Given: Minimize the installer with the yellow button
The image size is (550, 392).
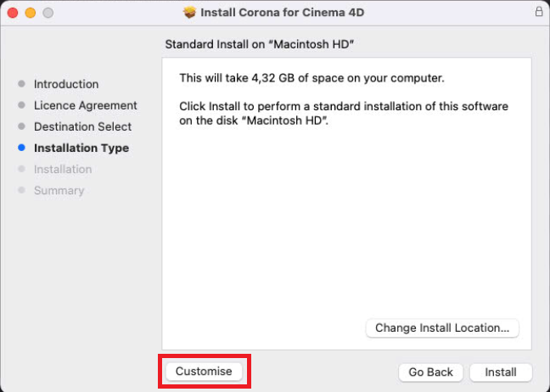Looking at the screenshot, I should [x=30, y=14].
